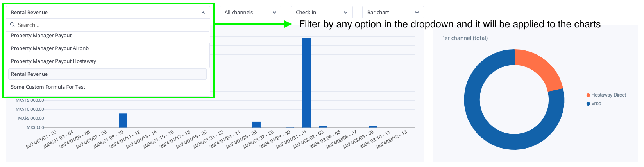Collapse the Rental Revenue dropdown chevron
644x167 pixels.
203,13
